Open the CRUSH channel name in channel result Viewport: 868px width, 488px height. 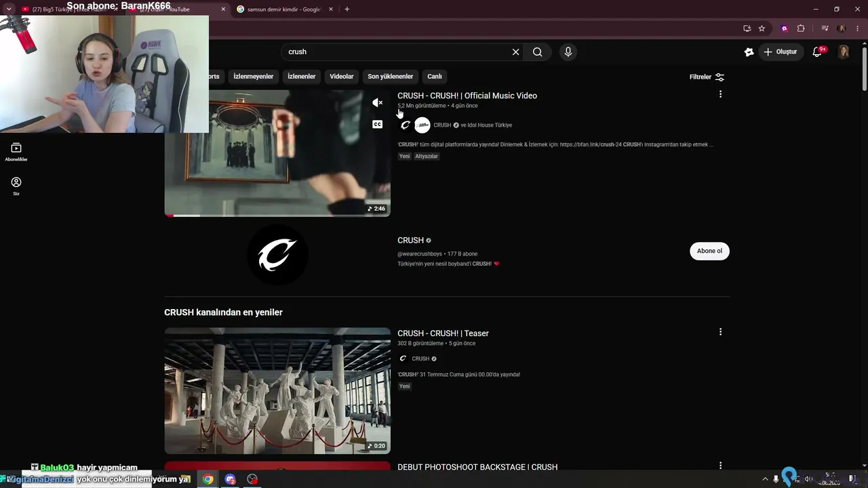(x=410, y=240)
